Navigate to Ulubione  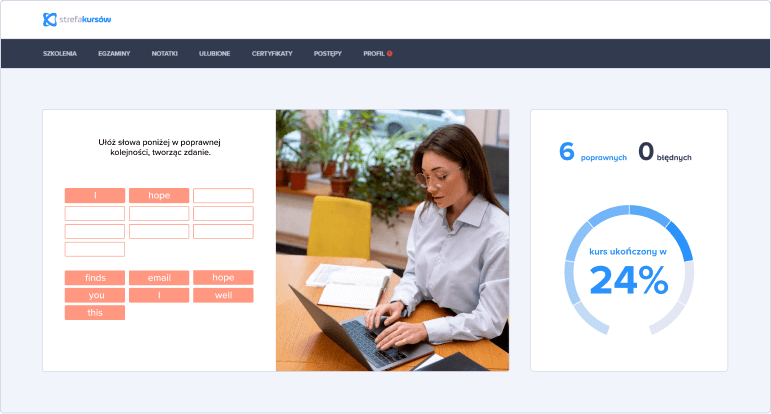(x=214, y=53)
